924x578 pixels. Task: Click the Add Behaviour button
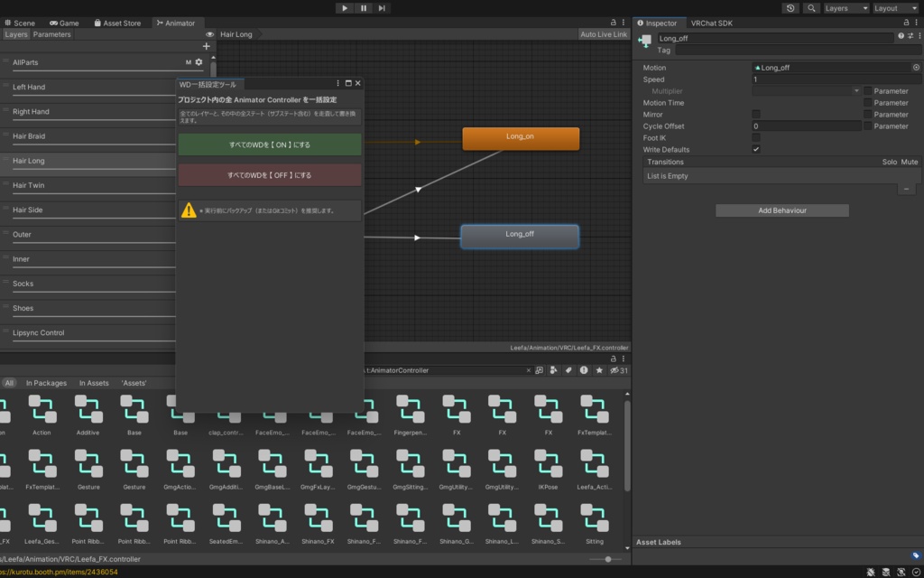coord(781,210)
